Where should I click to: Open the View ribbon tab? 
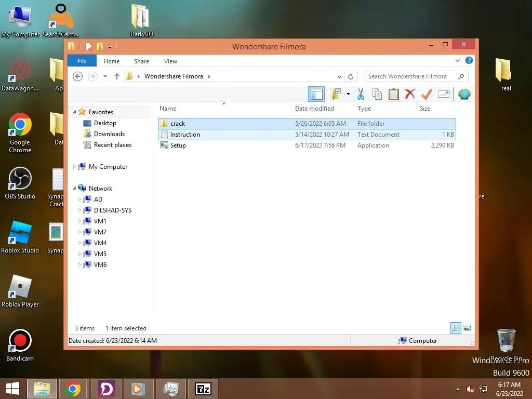click(170, 61)
